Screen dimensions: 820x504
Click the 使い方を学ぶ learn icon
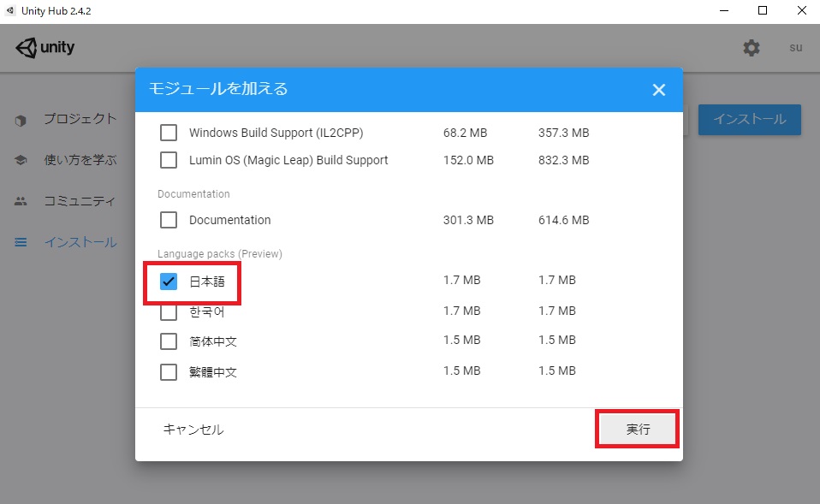point(21,160)
